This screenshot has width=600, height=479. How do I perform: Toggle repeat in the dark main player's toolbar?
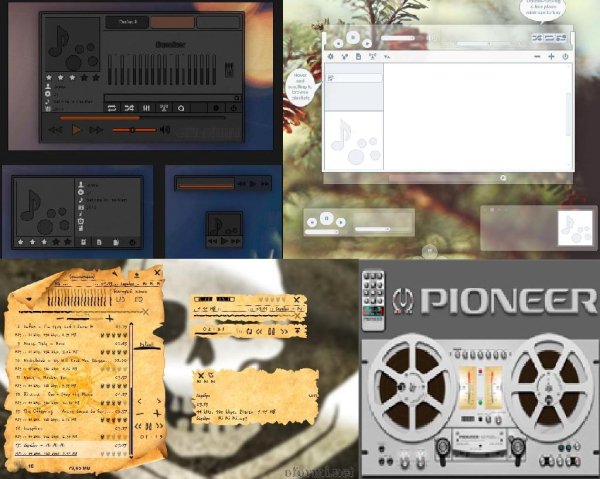tap(112, 108)
